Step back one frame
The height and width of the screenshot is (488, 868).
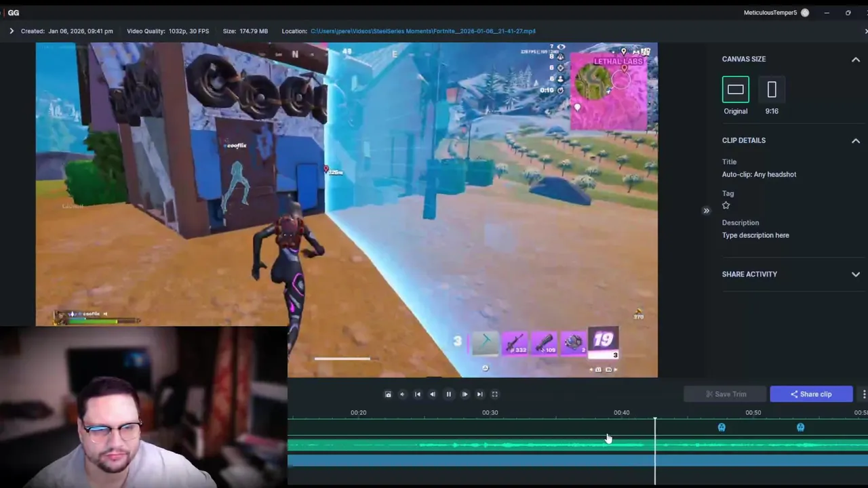point(433,394)
